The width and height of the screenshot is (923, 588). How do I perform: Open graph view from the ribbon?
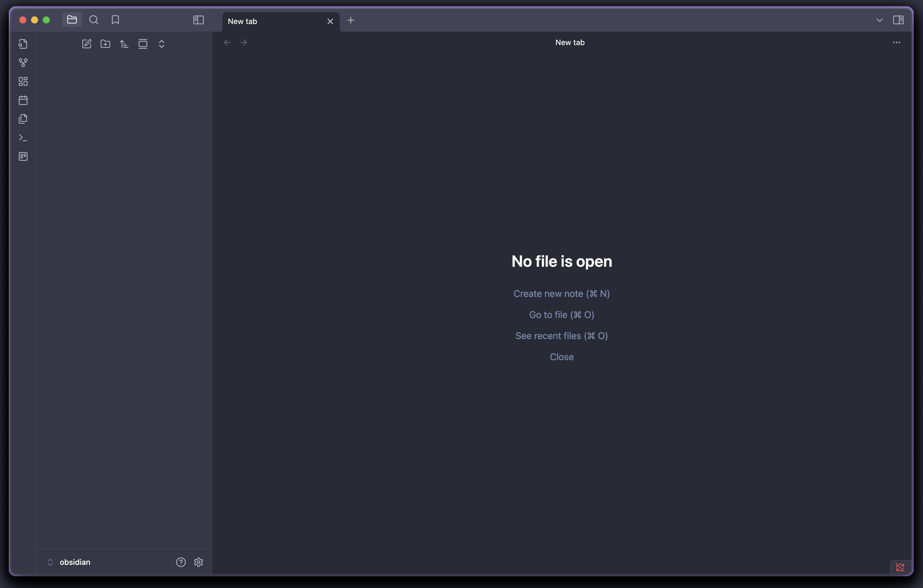pyautogui.click(x=23, y=62)
